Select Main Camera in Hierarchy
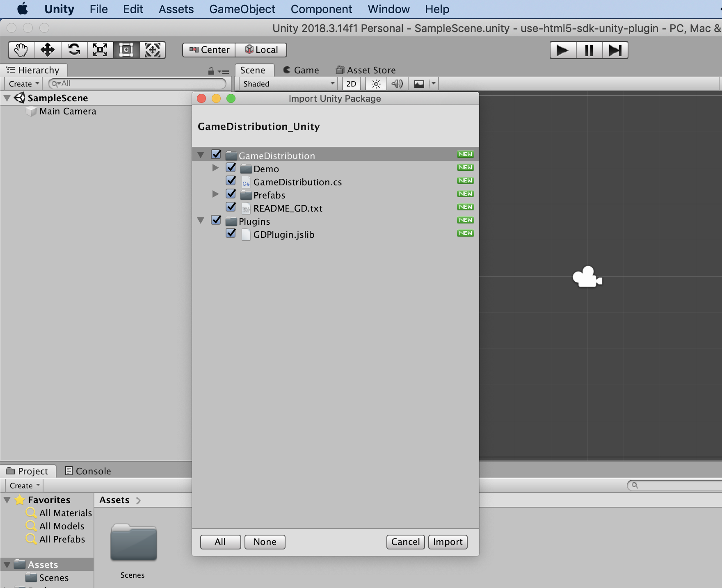This screenshot has height=588, width=722. pos(68,112)
